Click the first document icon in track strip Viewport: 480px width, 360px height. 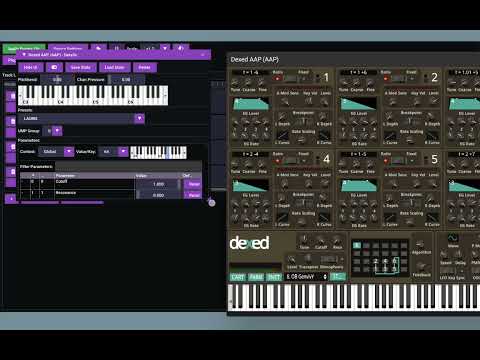pos(12,96)
